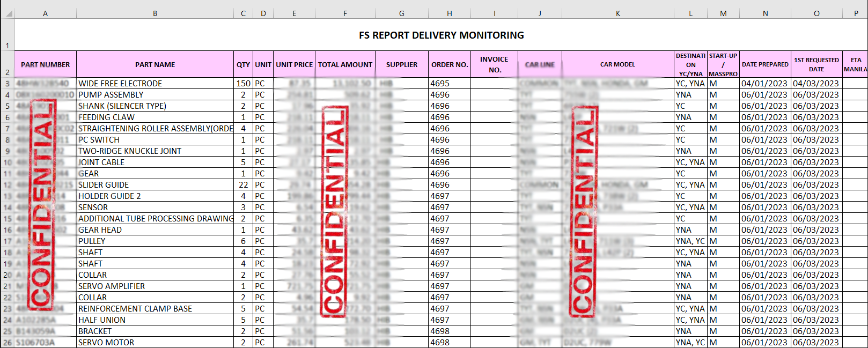Click the GEAR HEAD cell
Image resolution: width=868 pixels, height=348 pixels.
click(155, 230)
